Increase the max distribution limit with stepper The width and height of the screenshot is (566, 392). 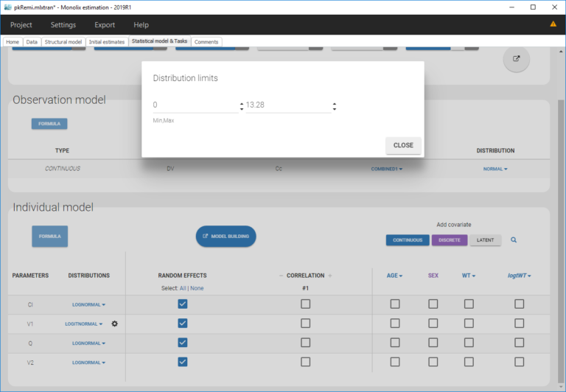(335, 102)
